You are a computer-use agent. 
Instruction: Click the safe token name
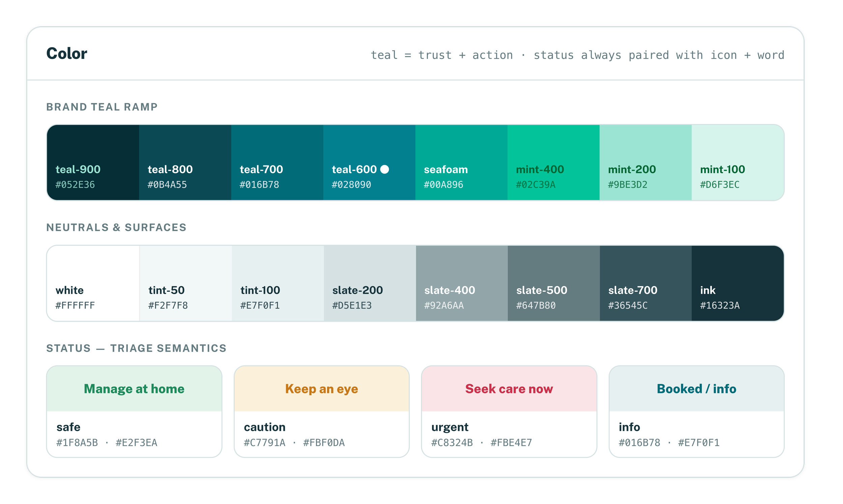click(x=68, y=427)
